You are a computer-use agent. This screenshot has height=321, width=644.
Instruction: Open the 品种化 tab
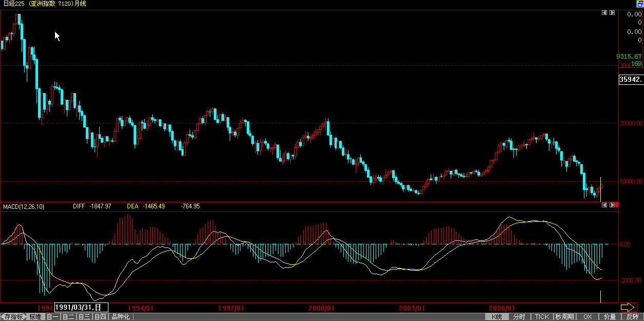[121, 317]
